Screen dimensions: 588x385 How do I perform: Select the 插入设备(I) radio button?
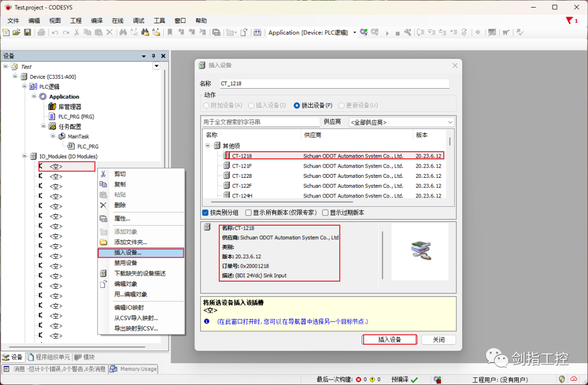point(251,105)
